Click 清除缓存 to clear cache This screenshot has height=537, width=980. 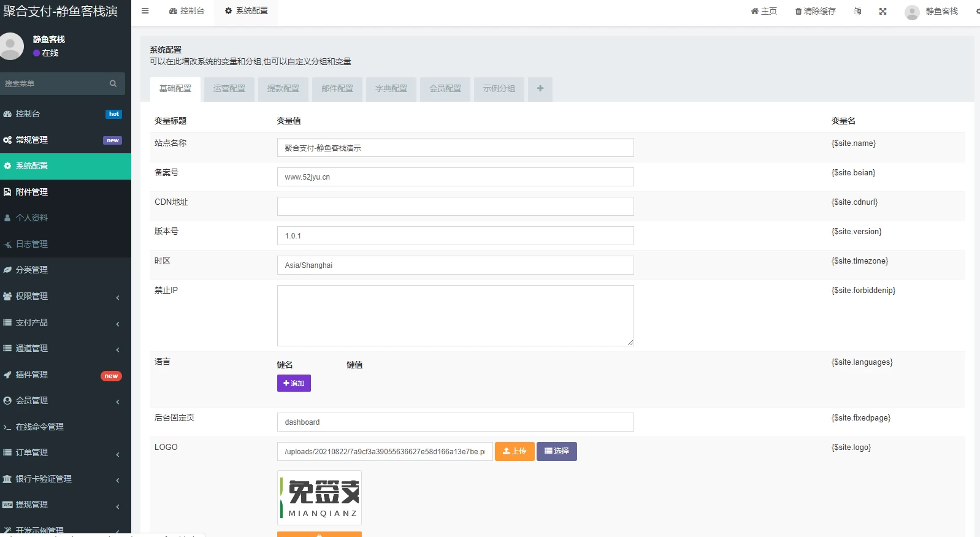(816, 11)
